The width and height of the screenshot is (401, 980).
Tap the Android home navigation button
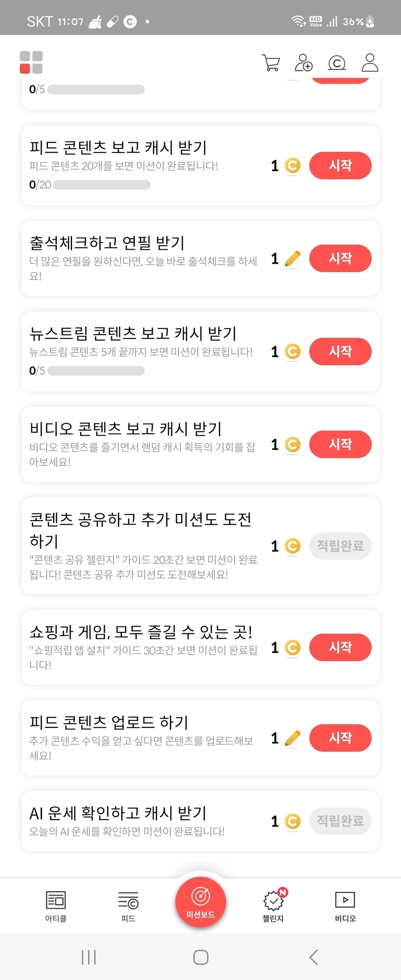[200, 957]
